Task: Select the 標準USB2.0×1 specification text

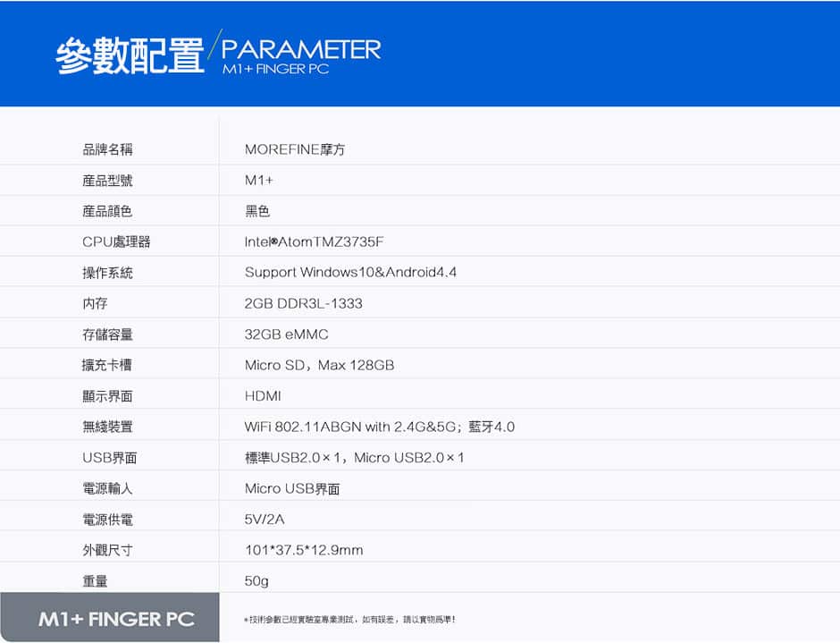Action: tap(354, 458)
